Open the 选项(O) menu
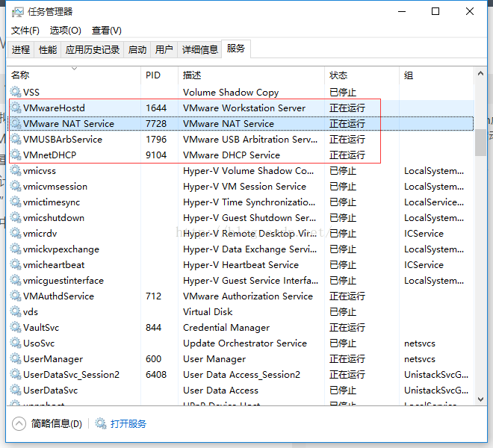The width and height of the screenshot is (493, 448). [x=66, y=31]
